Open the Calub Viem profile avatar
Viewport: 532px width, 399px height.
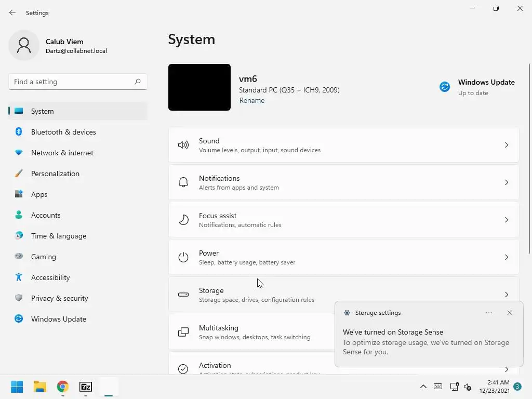[24, 46]
